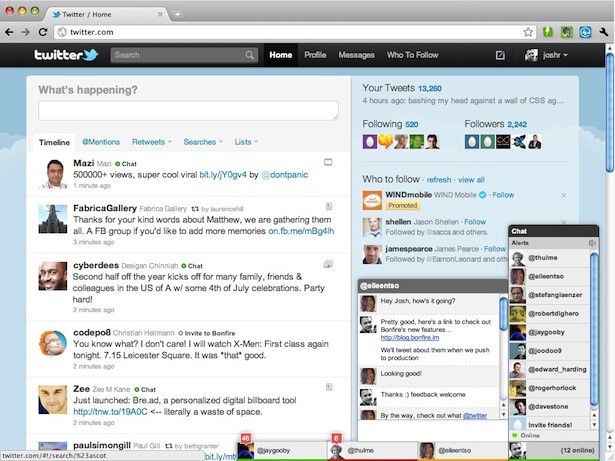
Task: Click the Twitter logo in the header
Action: point(66,55)
